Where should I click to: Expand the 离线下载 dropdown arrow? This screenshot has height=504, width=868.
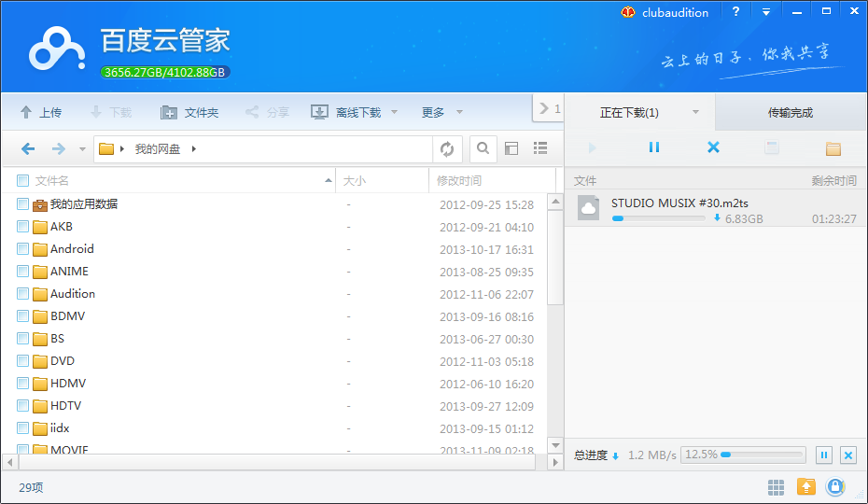click(395, 112)
